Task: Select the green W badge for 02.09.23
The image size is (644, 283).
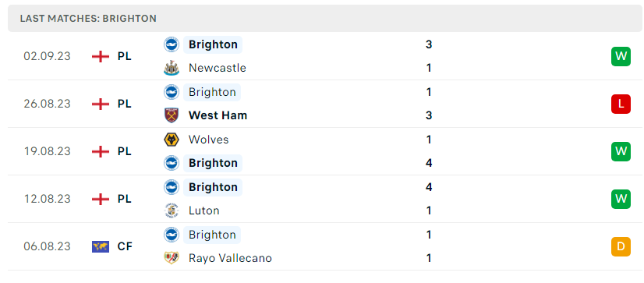Action: coord(621,56)
